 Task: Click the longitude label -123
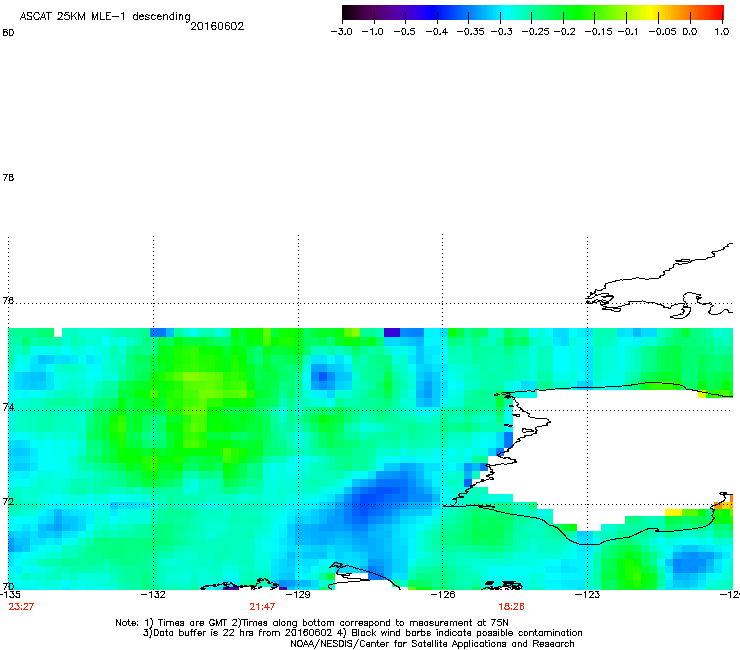click(587, 594)
